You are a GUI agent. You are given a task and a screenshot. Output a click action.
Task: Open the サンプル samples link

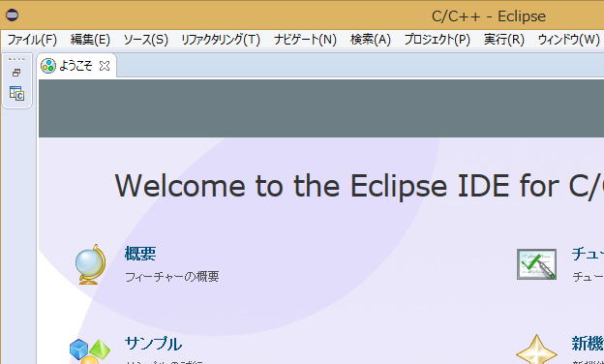pos(153,344)
